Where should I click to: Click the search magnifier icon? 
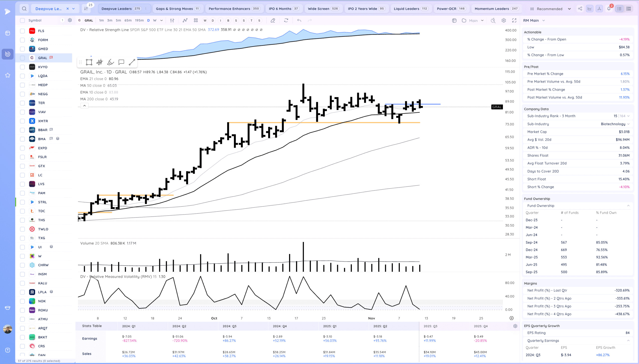click(24, 9)
